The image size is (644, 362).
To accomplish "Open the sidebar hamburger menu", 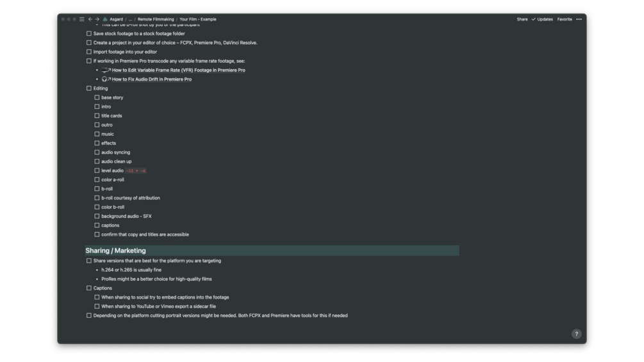I will click(81, 19).
